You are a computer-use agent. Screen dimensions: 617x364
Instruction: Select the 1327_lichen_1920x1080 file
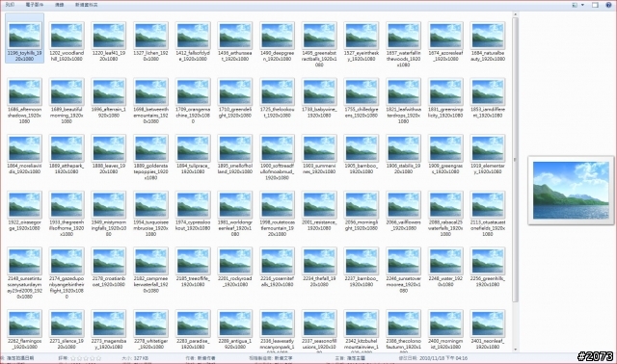[150, 41]
